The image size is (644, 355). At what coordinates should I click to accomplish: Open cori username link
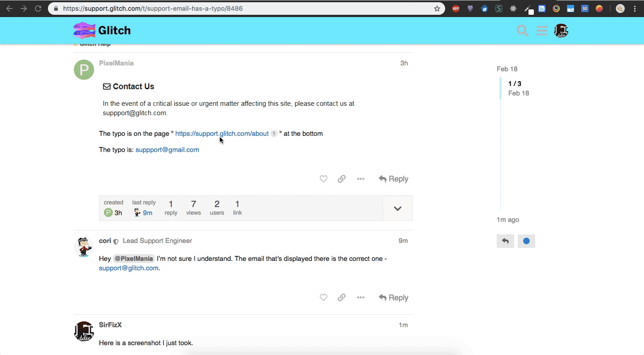click(x=105, y=241)
